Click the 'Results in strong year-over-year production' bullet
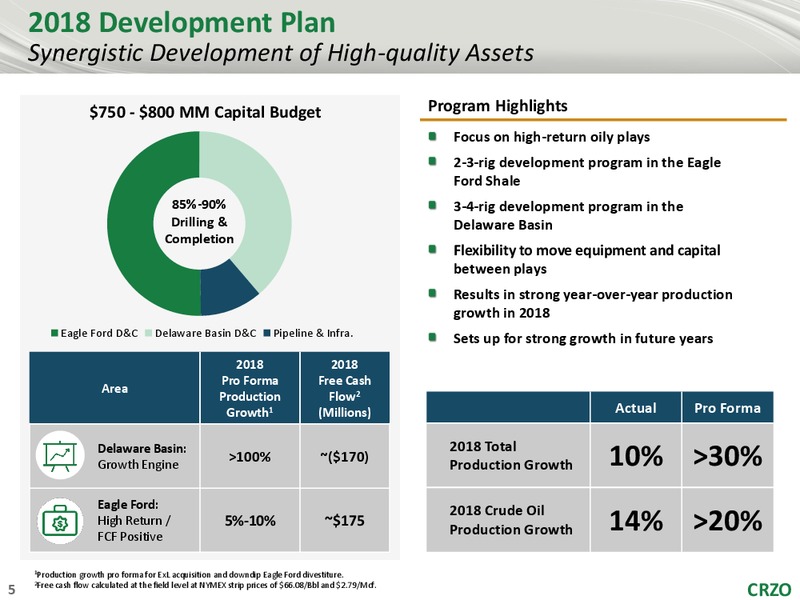 coord(593,304)
